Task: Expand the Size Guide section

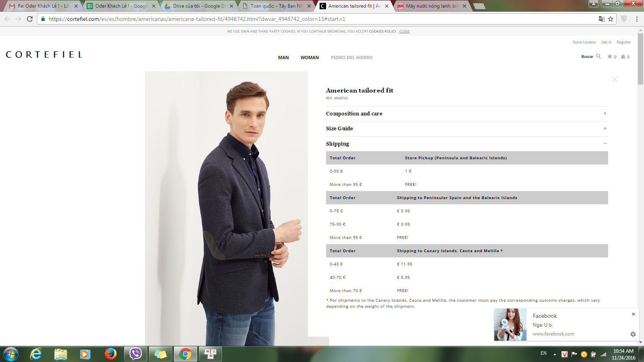Action: click(605, 129)
